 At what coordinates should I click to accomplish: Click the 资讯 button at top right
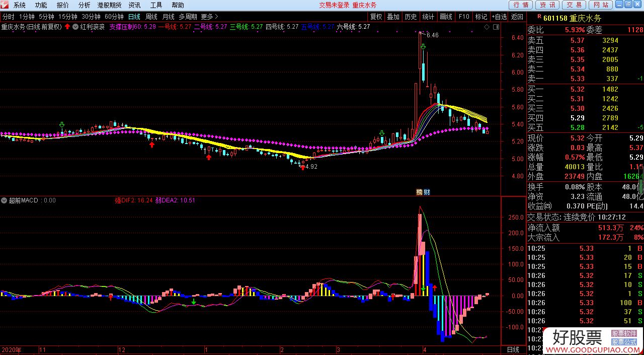pyautogui.click(x=548, y=5)
